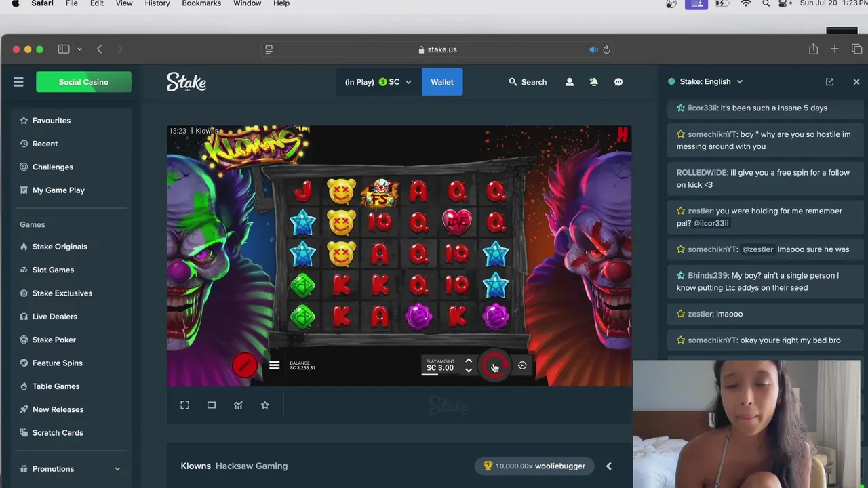
Task: Open the Apple menu
Action: pos(16,4)
